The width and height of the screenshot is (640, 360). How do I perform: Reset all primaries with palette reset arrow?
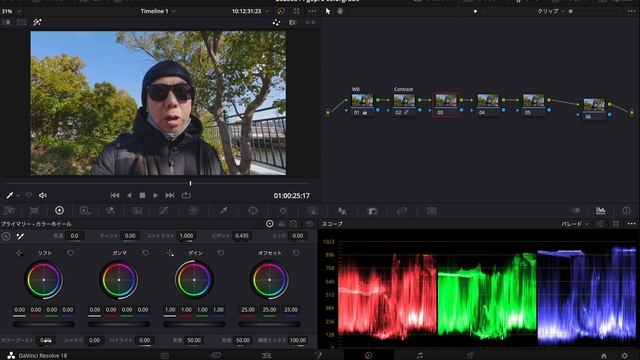[x=310, y=224]
